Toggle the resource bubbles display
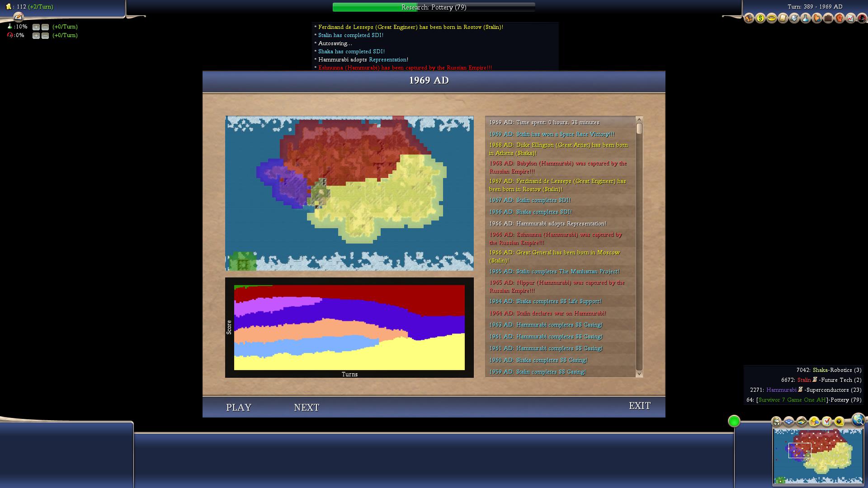Image resolution: width=868 pixels, height=488 pixels. [x=814, y=422]
